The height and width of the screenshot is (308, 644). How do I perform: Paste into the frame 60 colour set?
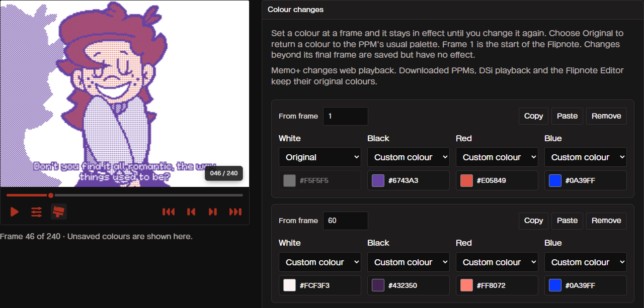(568, 221)
